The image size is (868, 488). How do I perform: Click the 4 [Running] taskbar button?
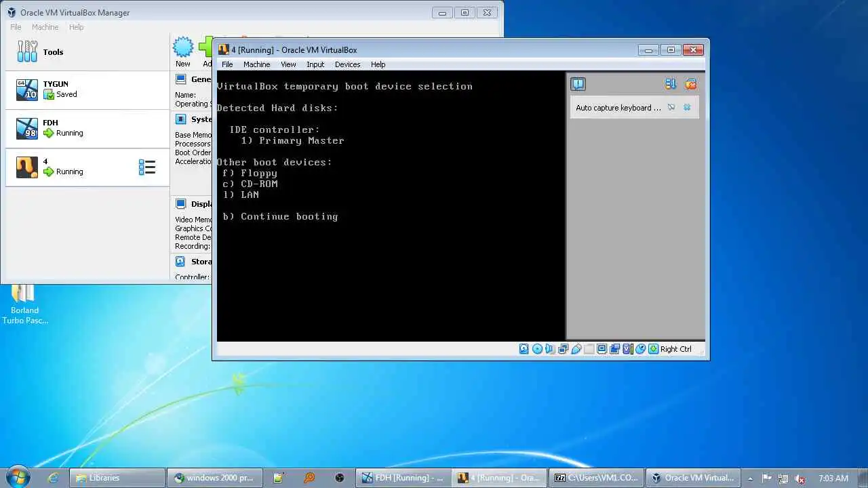click(x=500, y=478)
